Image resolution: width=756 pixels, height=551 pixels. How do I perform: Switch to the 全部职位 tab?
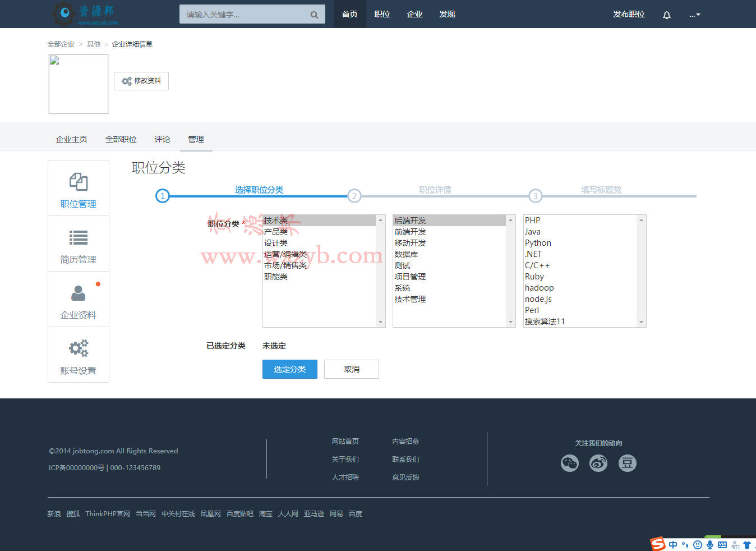pos(121,139)
